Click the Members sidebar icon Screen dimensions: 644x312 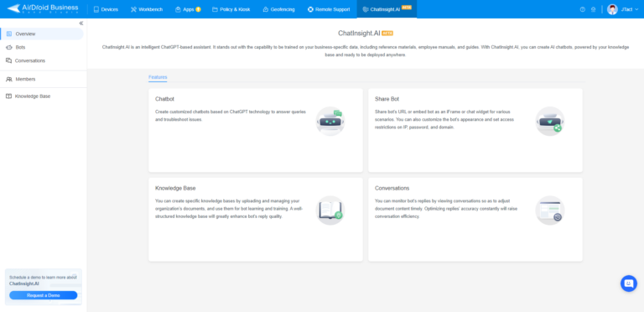(9, 79)
